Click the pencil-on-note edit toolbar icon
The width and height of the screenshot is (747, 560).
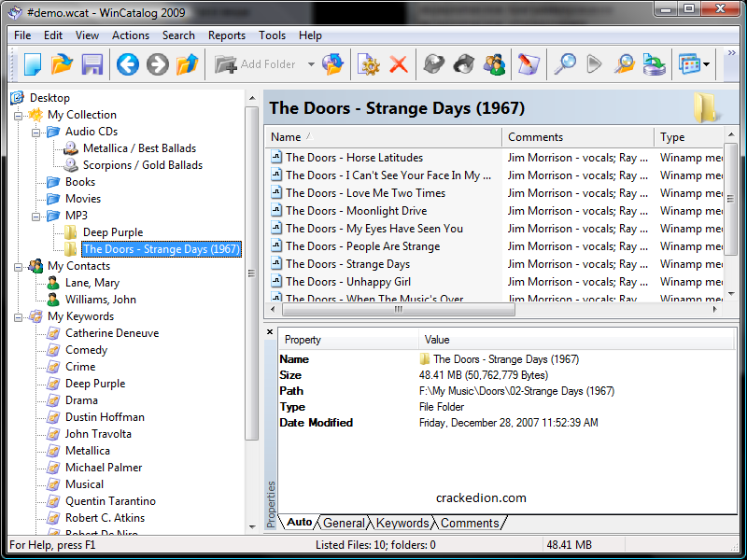(x=529, y=63)
